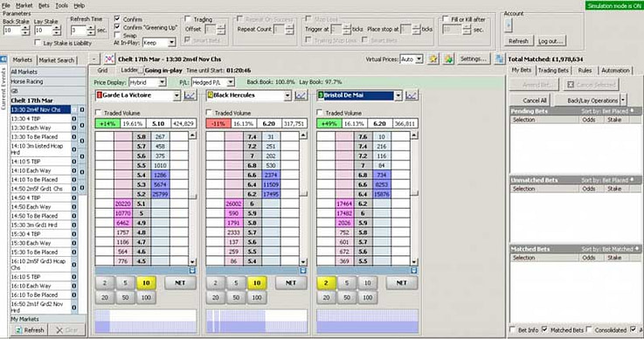Click the minus button left of market title
This screenshot has height=339, width=644.
[94, 59]
